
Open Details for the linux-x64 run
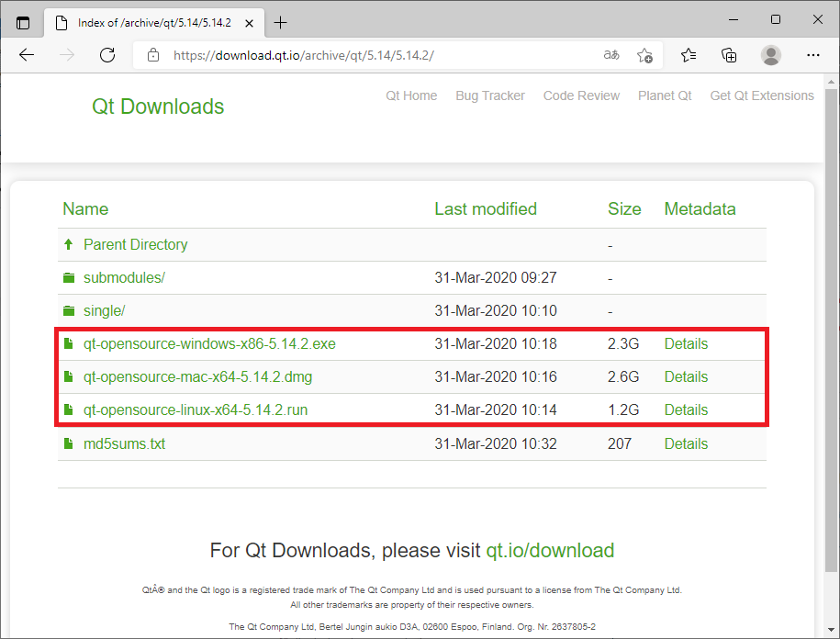(x=686, y=409)
